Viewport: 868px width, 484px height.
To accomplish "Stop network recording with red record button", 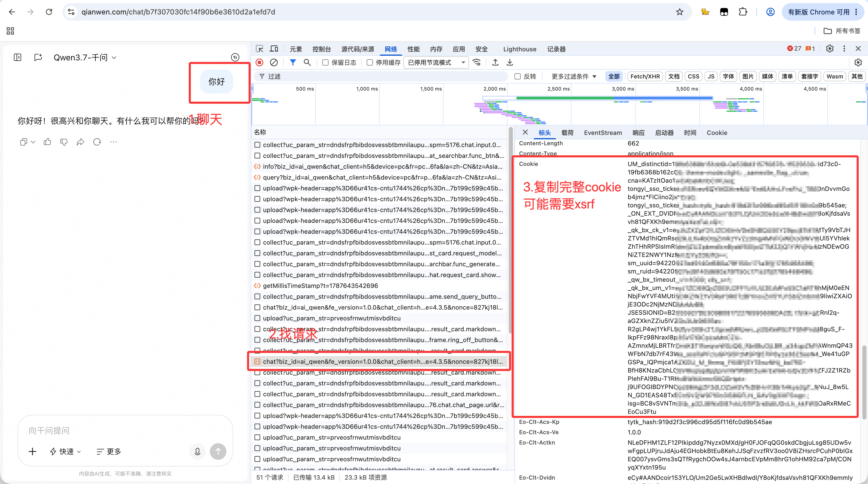I will [259, 62].
